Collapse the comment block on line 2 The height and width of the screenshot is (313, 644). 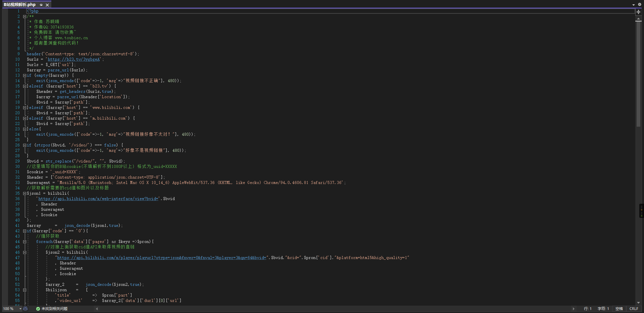[24, 16]
